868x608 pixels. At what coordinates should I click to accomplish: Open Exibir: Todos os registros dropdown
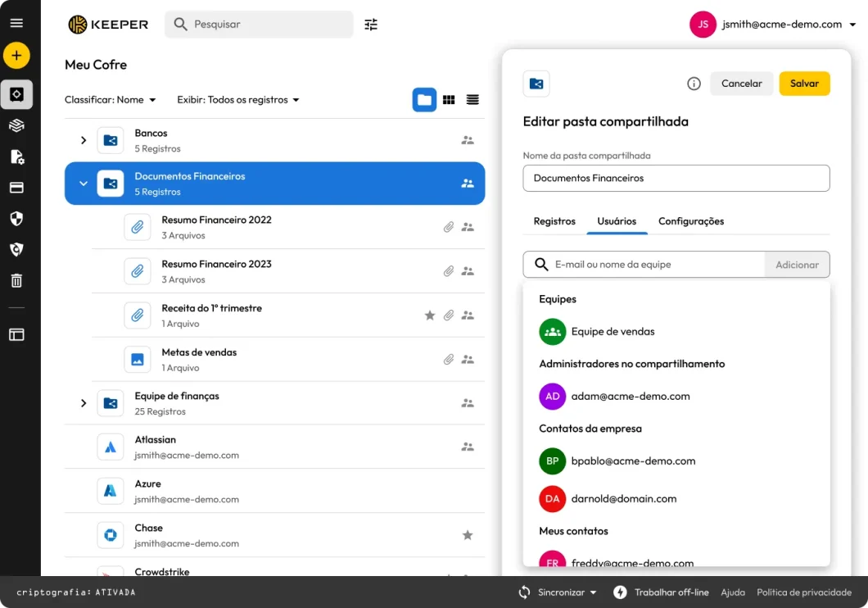[x=238, y=100]
